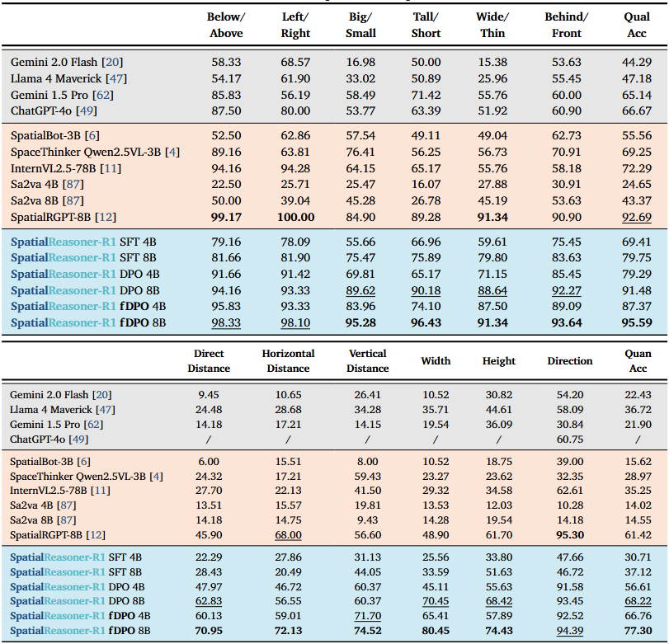Click the "Quan Acc" column header
Screen dimensions: 669x644
click(x=638, y=361)
